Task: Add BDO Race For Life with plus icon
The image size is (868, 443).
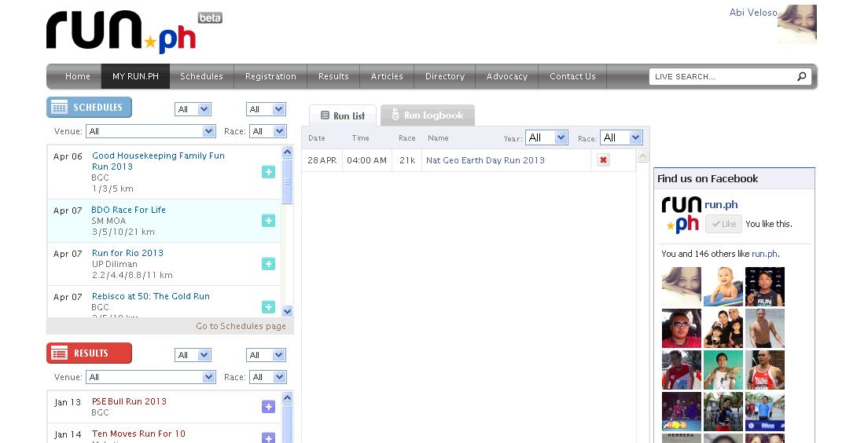Action: (268, 221)
